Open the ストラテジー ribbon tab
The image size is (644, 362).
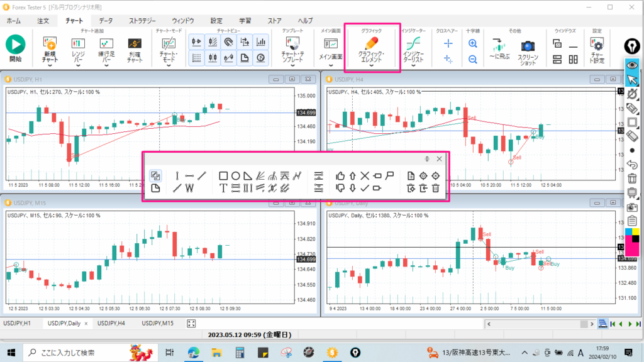point(143,21)
